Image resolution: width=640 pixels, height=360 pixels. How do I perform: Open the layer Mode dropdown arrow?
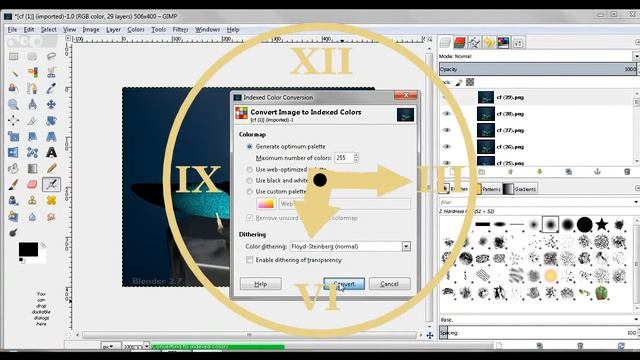click(x=636, y=56)
